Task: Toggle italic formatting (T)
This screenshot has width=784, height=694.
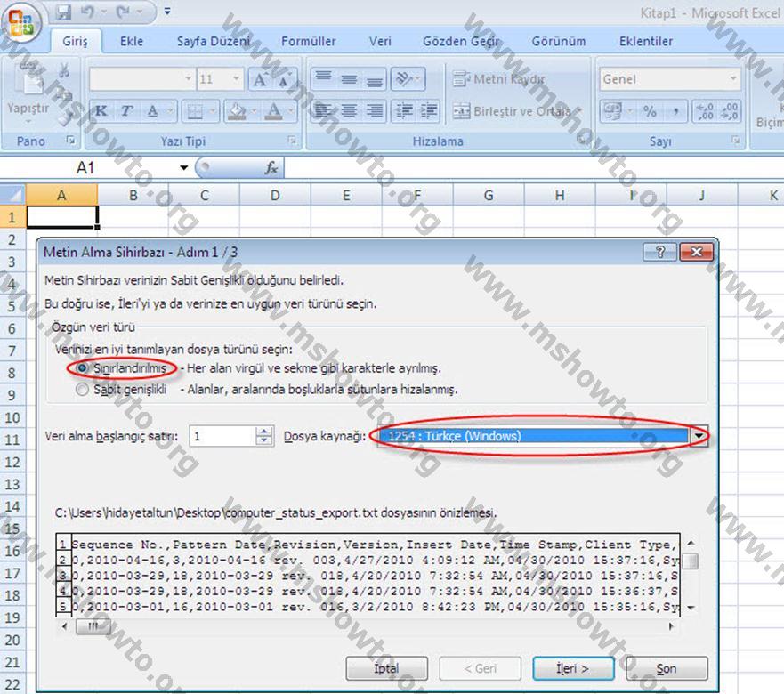Action: click(x=126, y=111)
